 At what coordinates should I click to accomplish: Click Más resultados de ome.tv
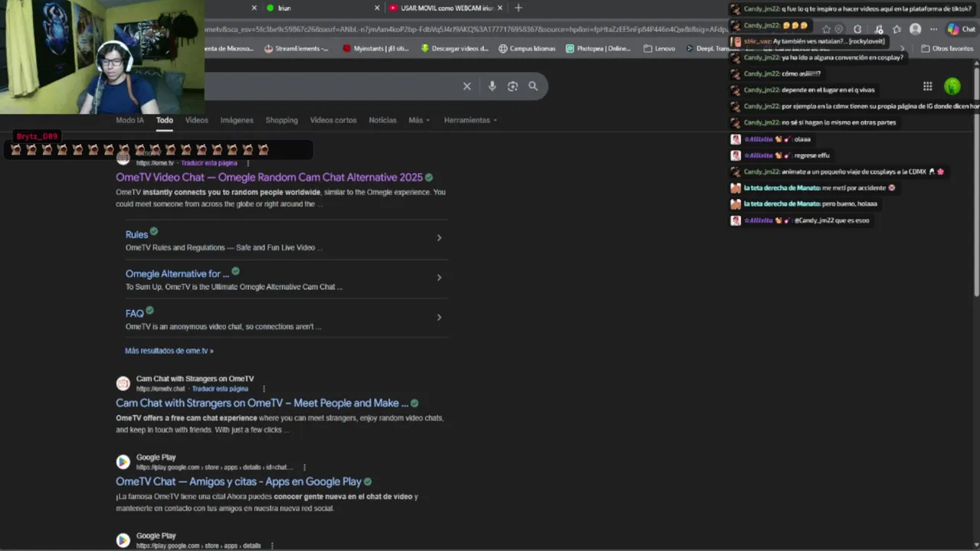(x=169, y=350)
